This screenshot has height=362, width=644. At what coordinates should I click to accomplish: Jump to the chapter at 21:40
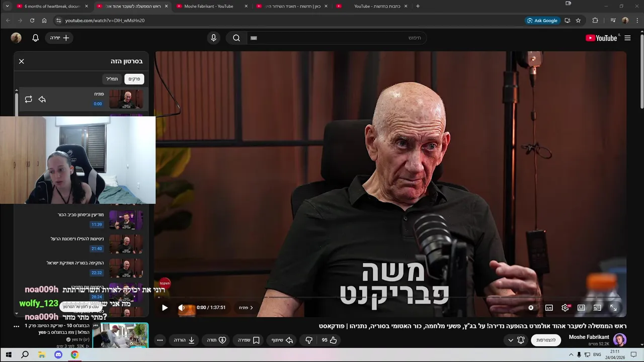[97, 249]
